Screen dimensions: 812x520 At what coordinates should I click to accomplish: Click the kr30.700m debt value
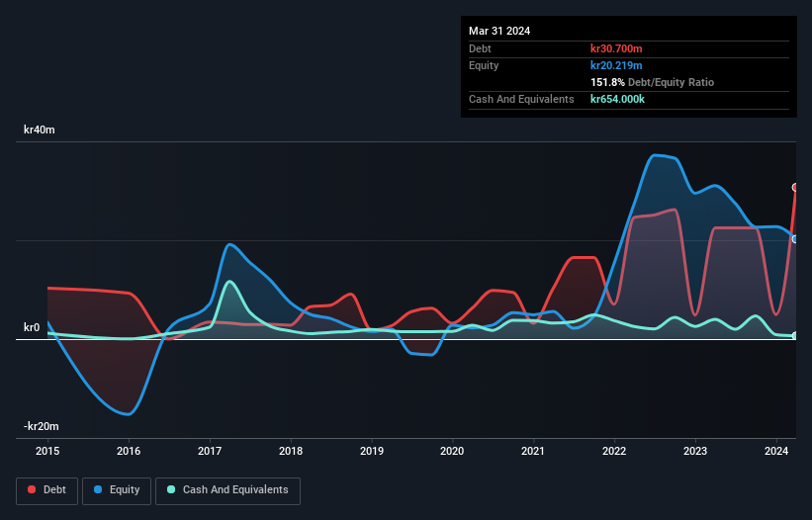(x=616, y=48)
